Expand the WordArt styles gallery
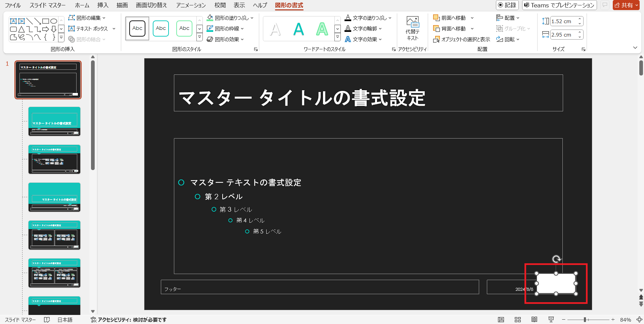 (338, 37)
